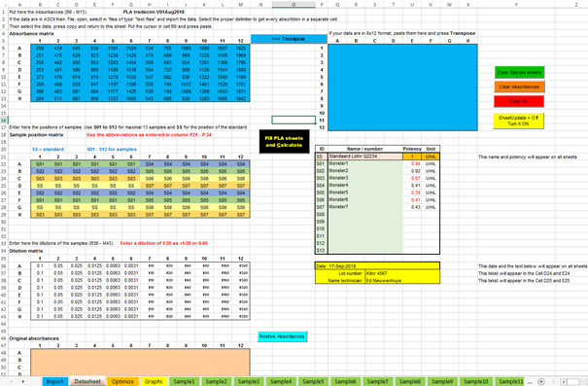Add a new sheet with plus icon

541,381
